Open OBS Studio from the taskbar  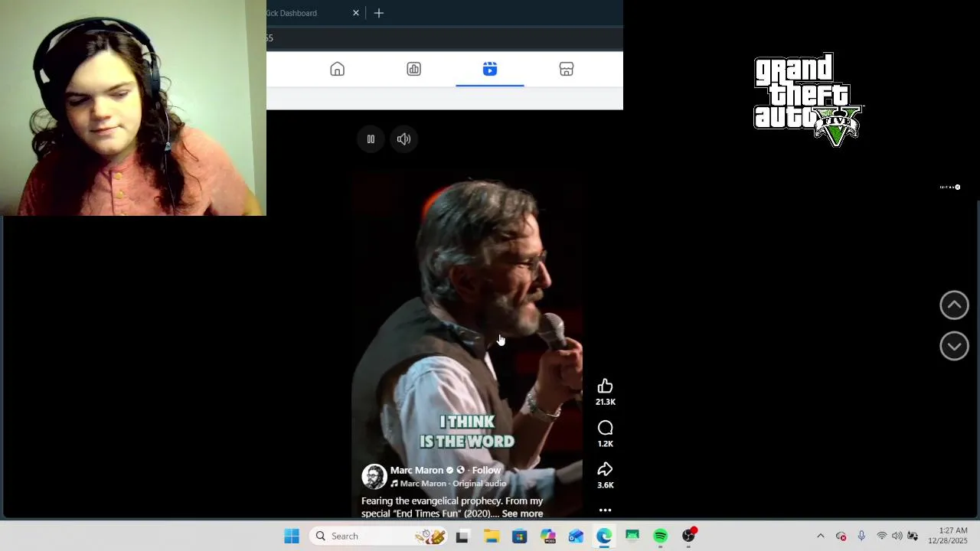click(x=689, y=536)
